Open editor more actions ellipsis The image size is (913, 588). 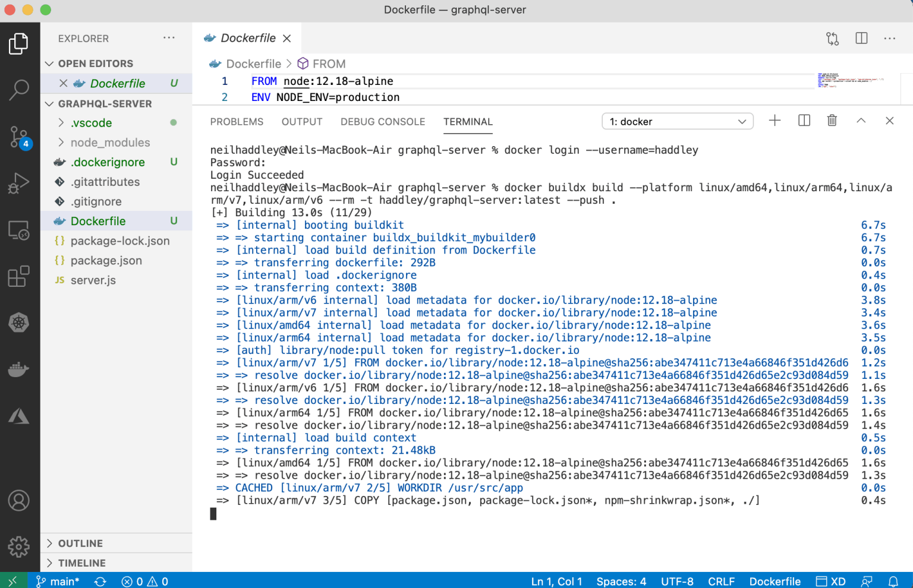(890, 38)
